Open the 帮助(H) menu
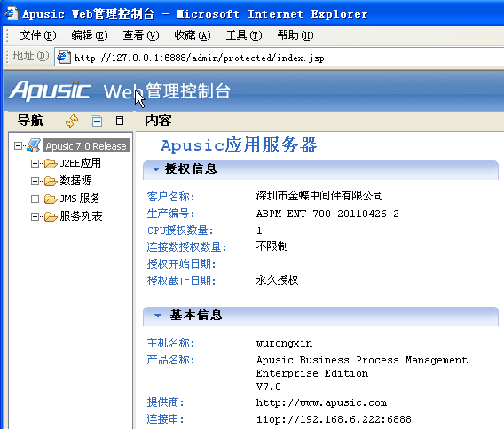This screenshot has height=429, width=504. 295,35
